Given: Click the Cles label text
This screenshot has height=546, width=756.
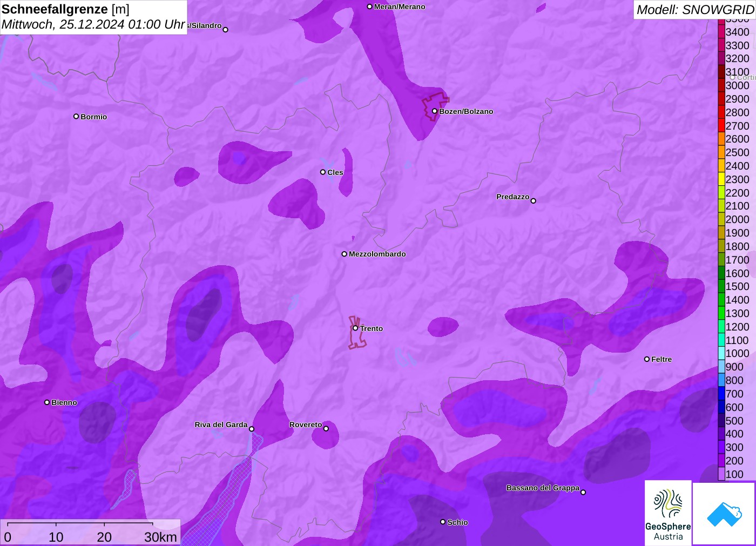Looking at the screenshot, I should coord(335,172).
